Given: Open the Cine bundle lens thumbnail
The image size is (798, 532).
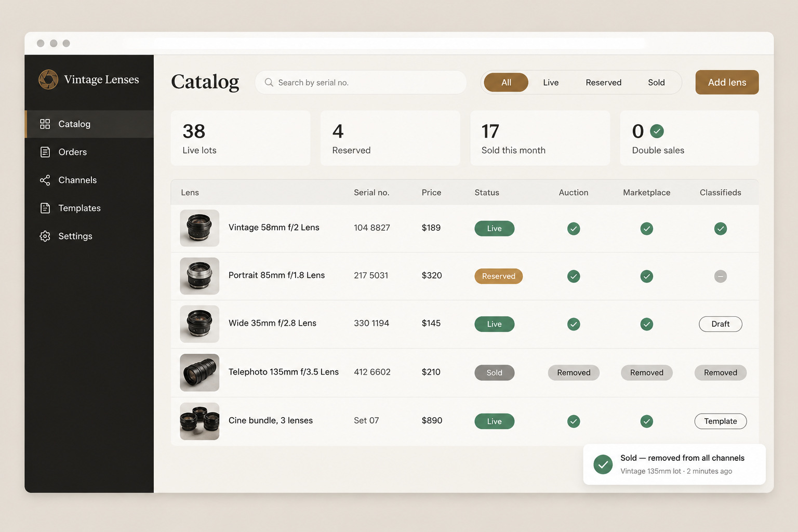Looking at the screenshot, I should click(199, 421).
